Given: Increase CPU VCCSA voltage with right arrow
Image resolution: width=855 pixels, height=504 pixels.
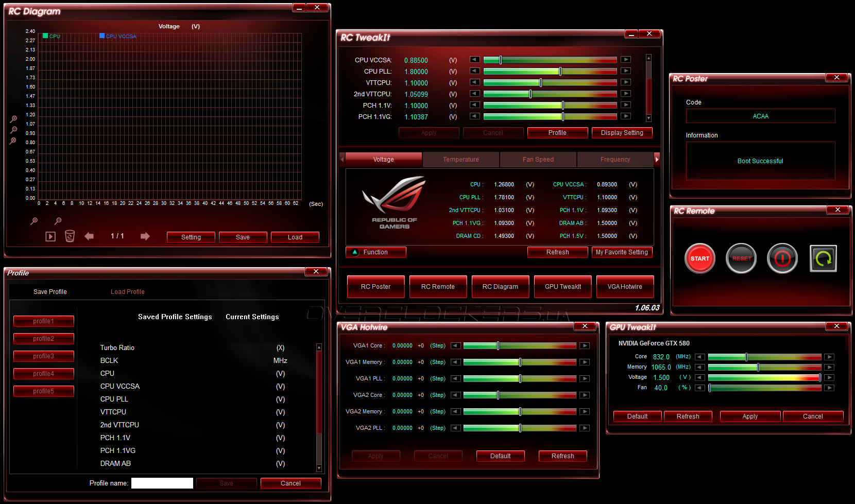Looking at the screenshot, I should pyautogui.click(x=626, y=60).
